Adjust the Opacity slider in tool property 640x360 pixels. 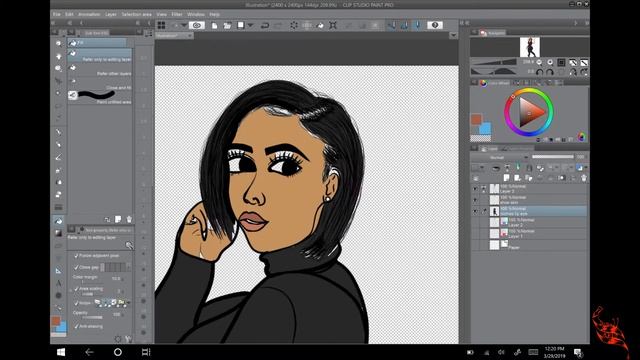[93, 317]
